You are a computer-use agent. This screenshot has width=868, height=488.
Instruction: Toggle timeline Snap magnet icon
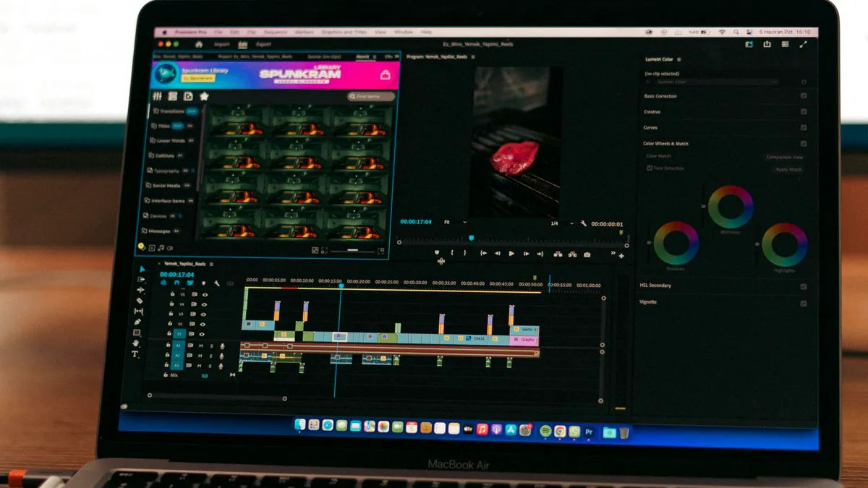(x=178, y=283)
